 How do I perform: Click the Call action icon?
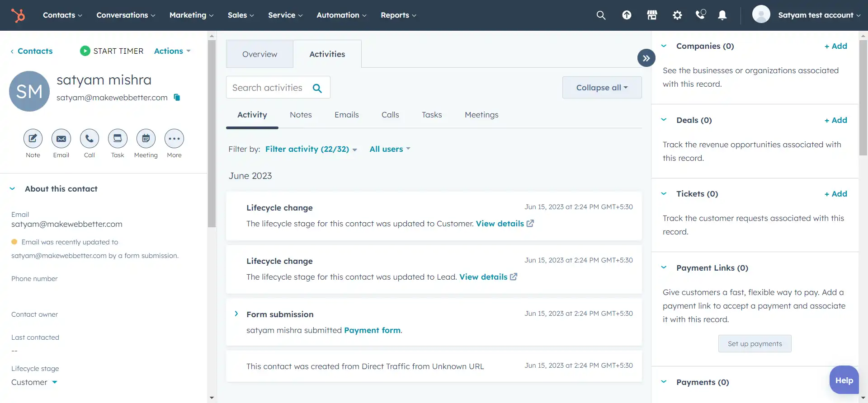(90, 139)
